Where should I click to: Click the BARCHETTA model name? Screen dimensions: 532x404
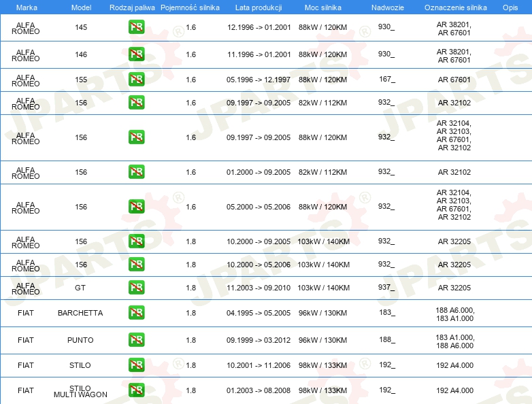pos(80,313)
